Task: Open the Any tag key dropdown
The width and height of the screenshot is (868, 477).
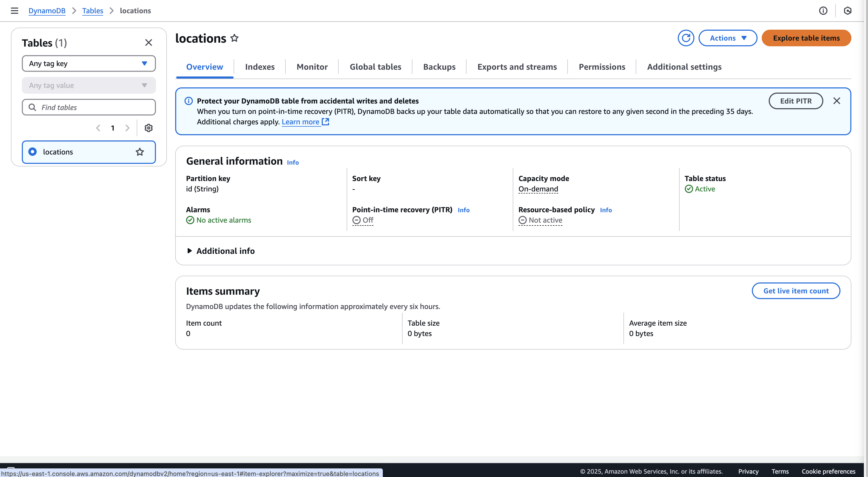Action: [89, 63]
